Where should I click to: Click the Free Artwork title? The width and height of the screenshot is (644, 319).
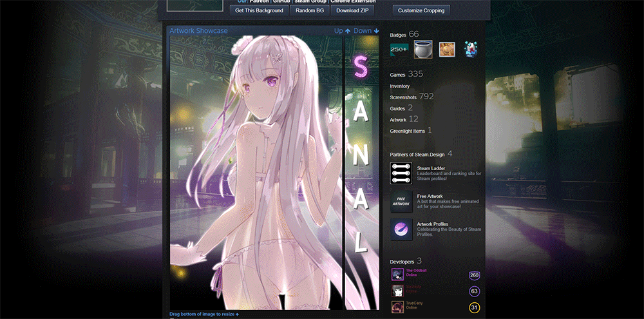pyautogui.click(x=430, y=197)
